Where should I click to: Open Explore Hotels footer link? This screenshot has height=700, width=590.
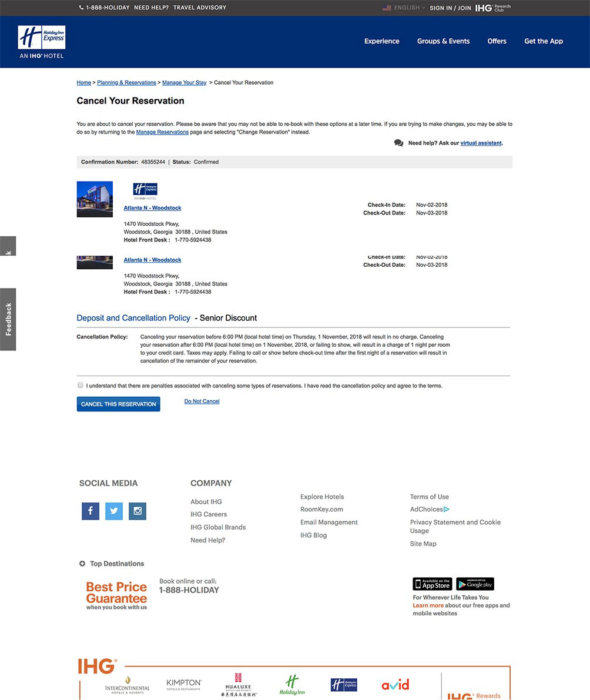point(322,497)
